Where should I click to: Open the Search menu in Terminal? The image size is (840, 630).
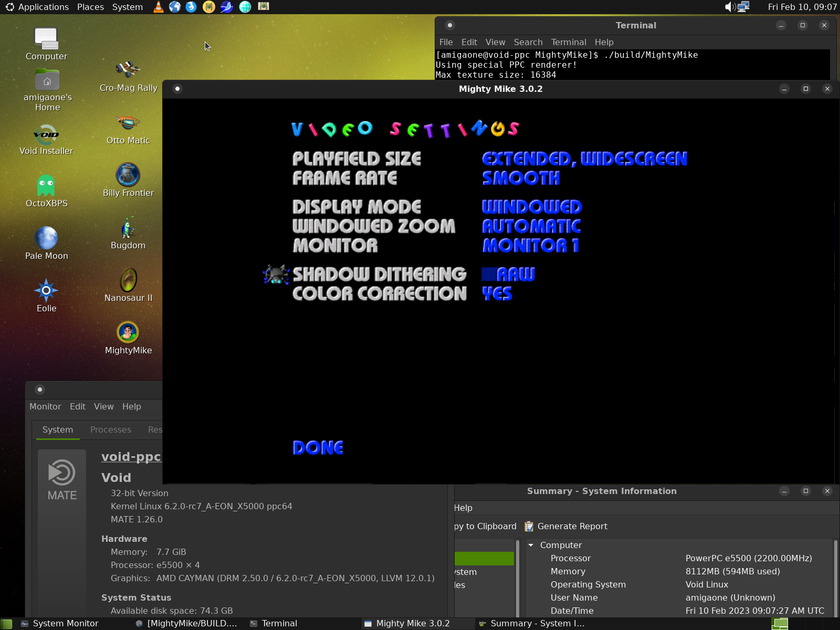coord(528,42)
